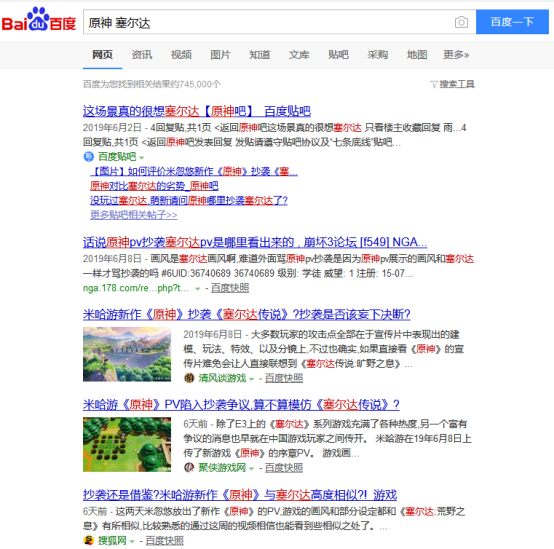Image resolution: width=554 pixels, height=549 pixels.
Task: Switch to the 知道 tab
Action: click(x=260, y=55)
